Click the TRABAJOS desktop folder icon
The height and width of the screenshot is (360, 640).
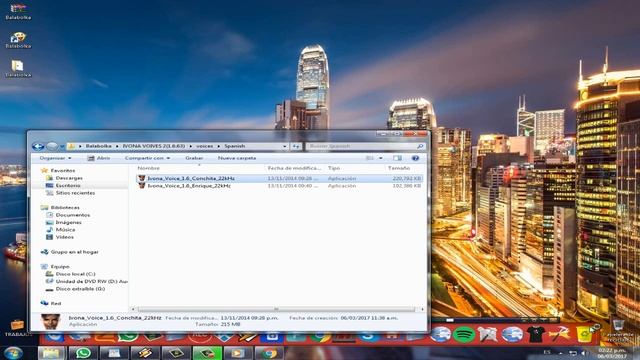17,328
